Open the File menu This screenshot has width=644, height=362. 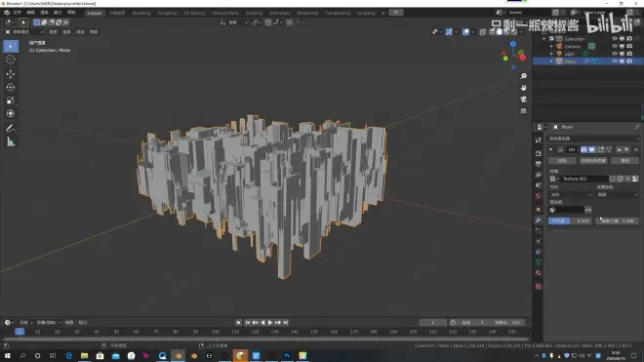point(17,13)
